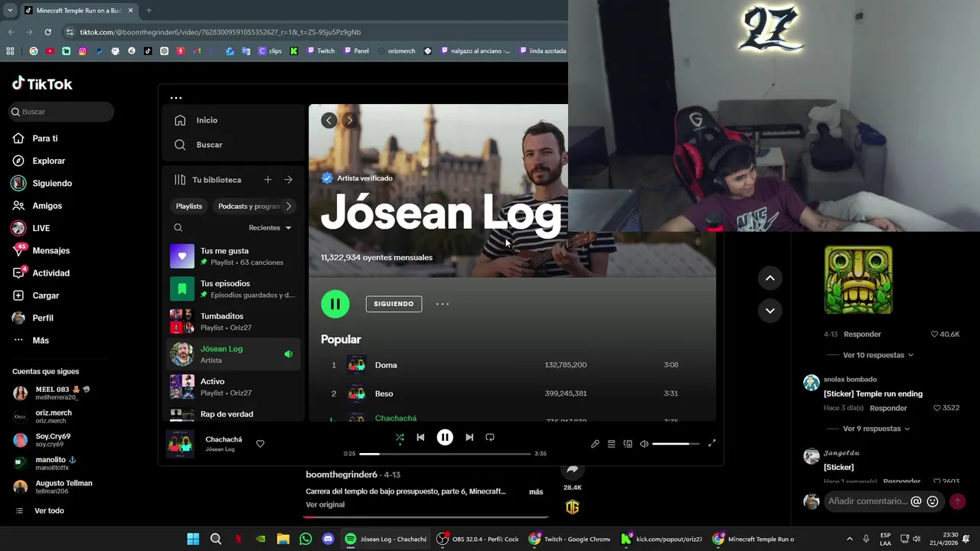Pause artist playback green button
The image size is (980, 551).
point(335,304)
